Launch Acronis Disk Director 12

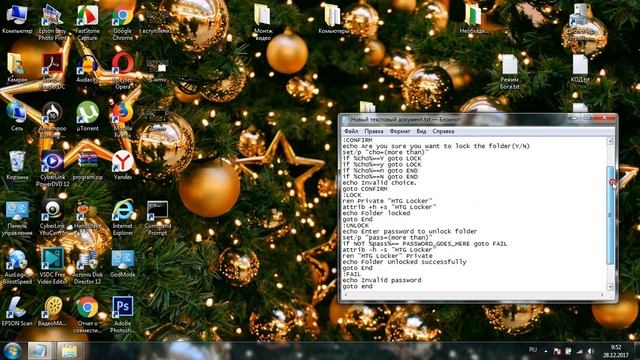point(87,266)
